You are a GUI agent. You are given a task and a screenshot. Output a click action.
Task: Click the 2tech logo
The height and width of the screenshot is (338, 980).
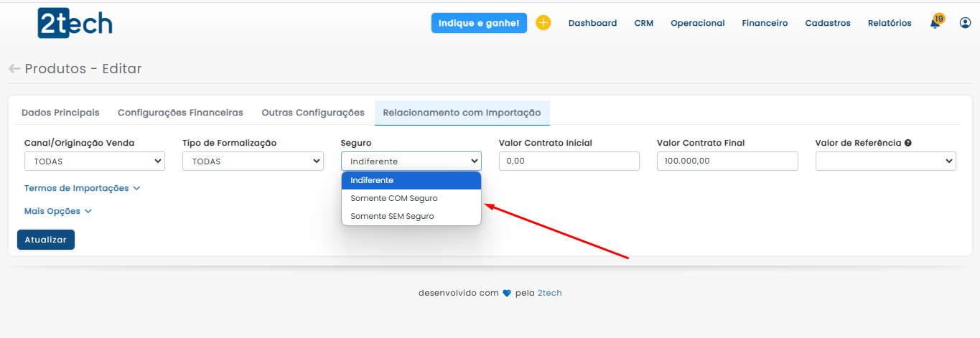click(75, 24)
